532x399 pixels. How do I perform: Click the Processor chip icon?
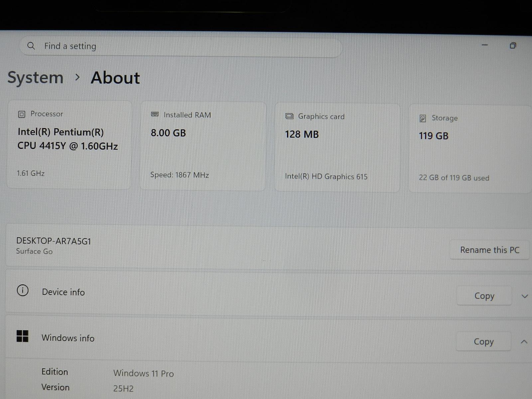coord(22,114)
